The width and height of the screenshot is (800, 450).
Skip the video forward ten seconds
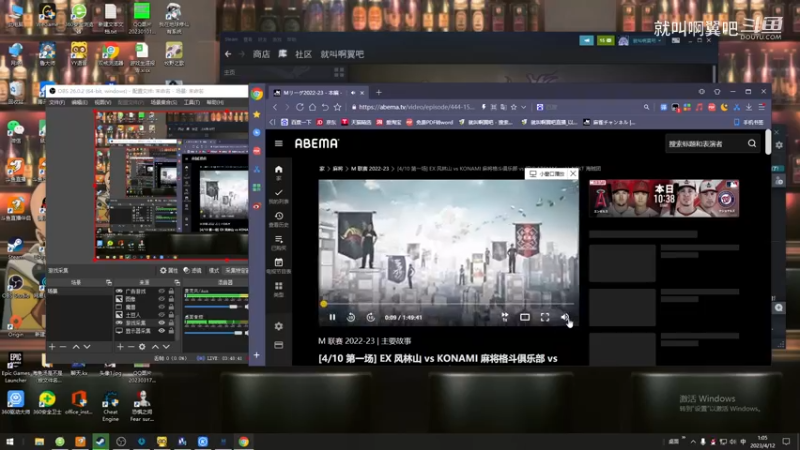coord(370,317)
